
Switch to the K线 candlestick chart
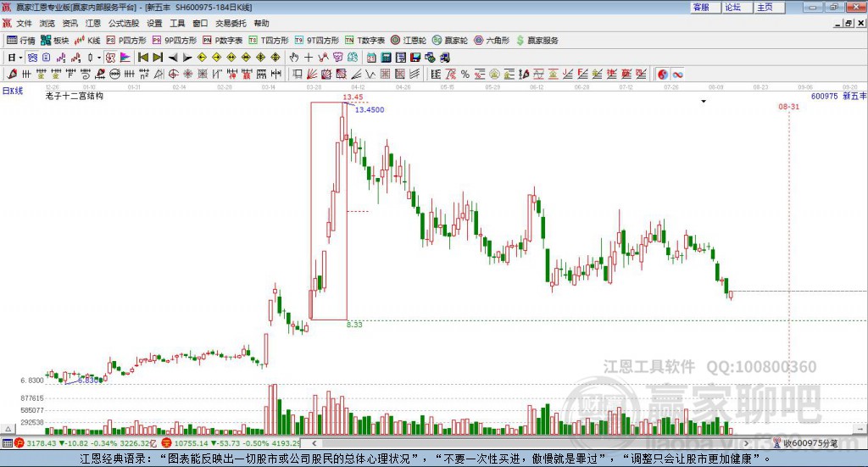point(87,41)
